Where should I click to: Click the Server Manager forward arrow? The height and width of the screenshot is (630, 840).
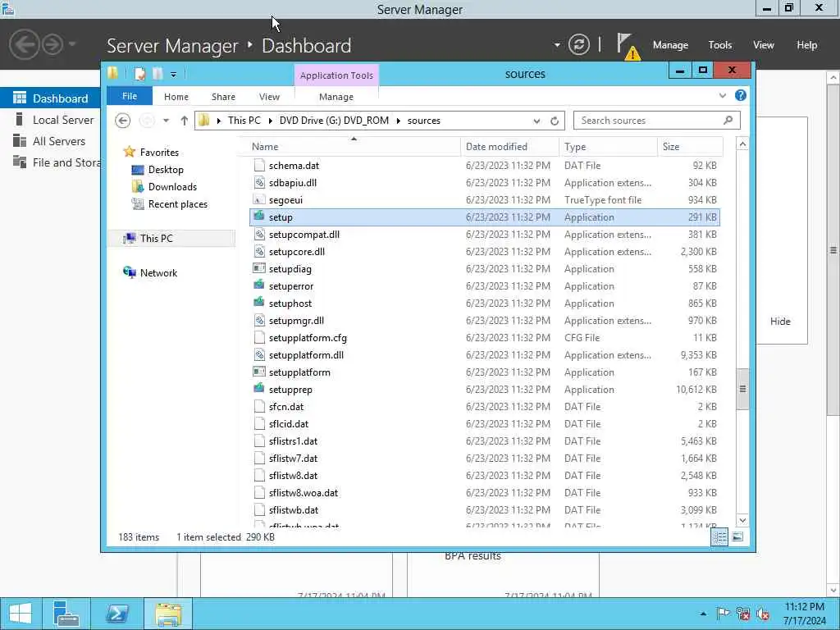(52, 44)
